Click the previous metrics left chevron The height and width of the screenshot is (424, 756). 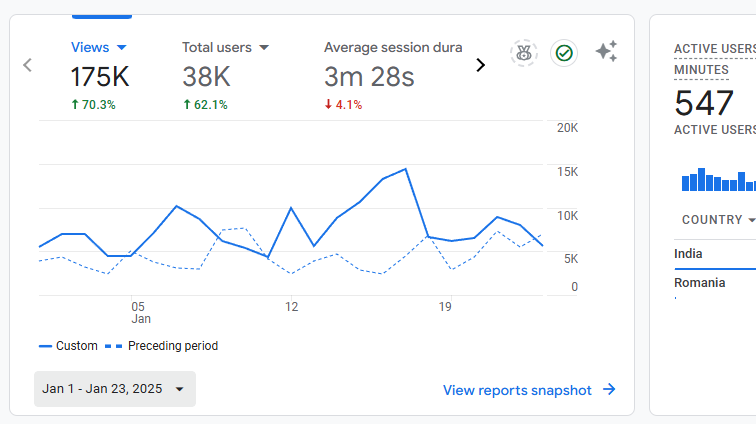[27, 65]
